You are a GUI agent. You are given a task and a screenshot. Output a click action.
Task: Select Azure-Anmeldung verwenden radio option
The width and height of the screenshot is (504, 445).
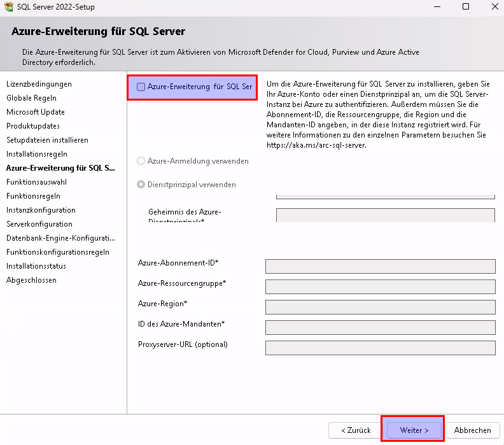(141, 161)
